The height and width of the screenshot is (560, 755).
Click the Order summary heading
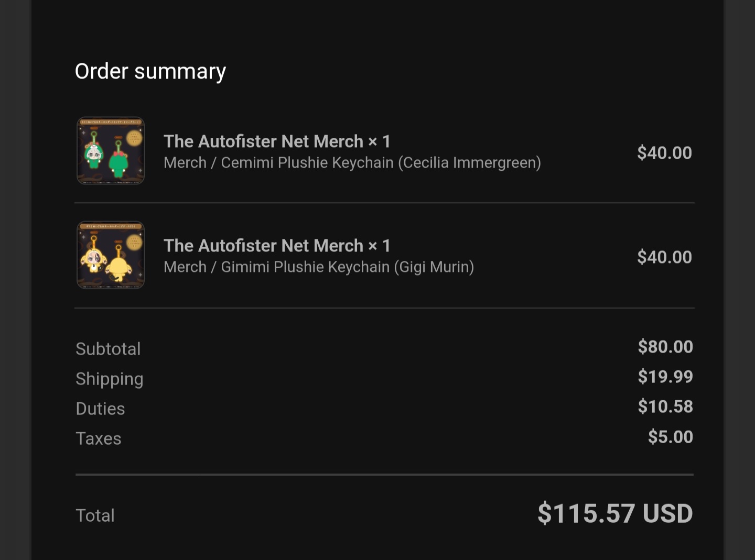point(150,72)
